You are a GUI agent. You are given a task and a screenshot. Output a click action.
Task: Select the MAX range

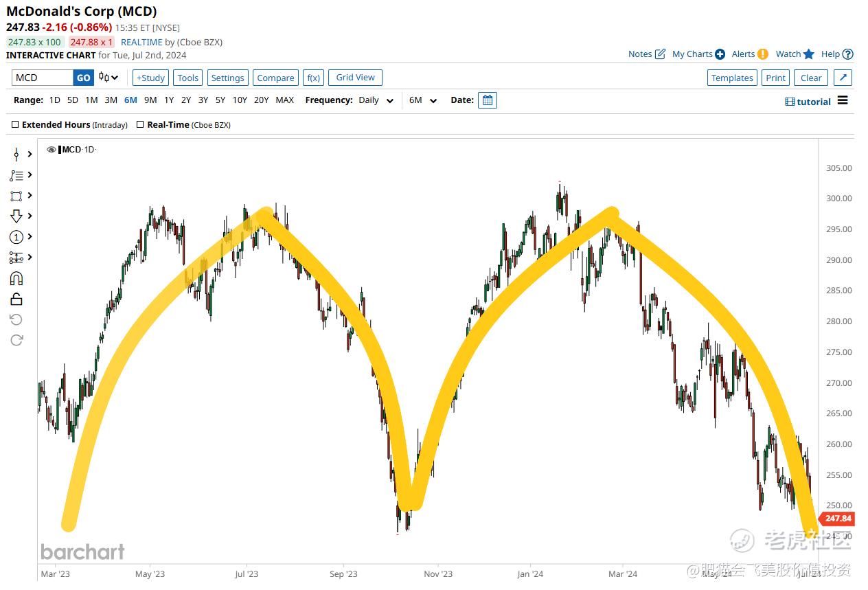point(285,100)
